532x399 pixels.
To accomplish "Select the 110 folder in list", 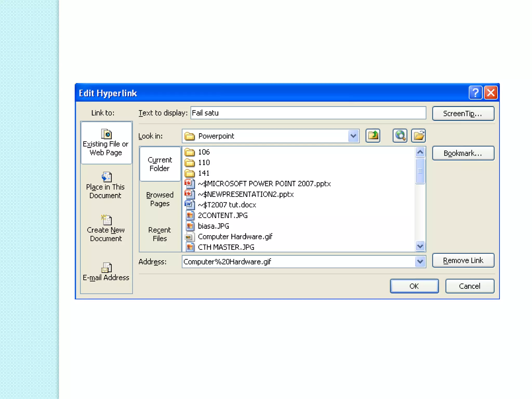I will [204, 163].
